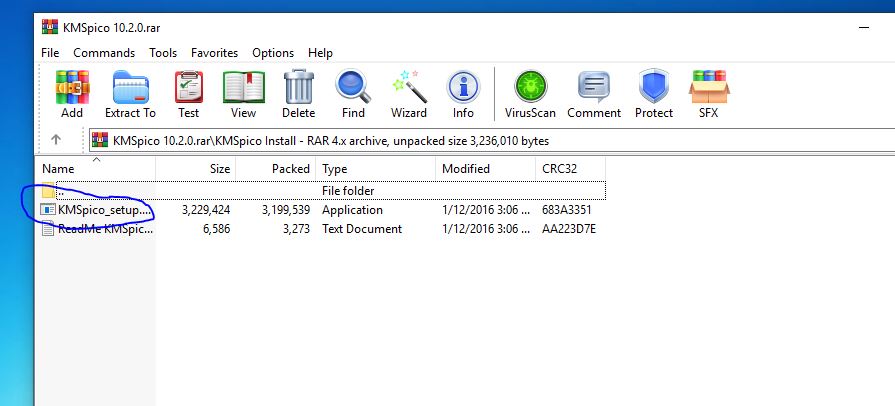The height and width of the screenshot is (406, 895).
Task: Launch the Wizard tool
Action: pos(409,87)
